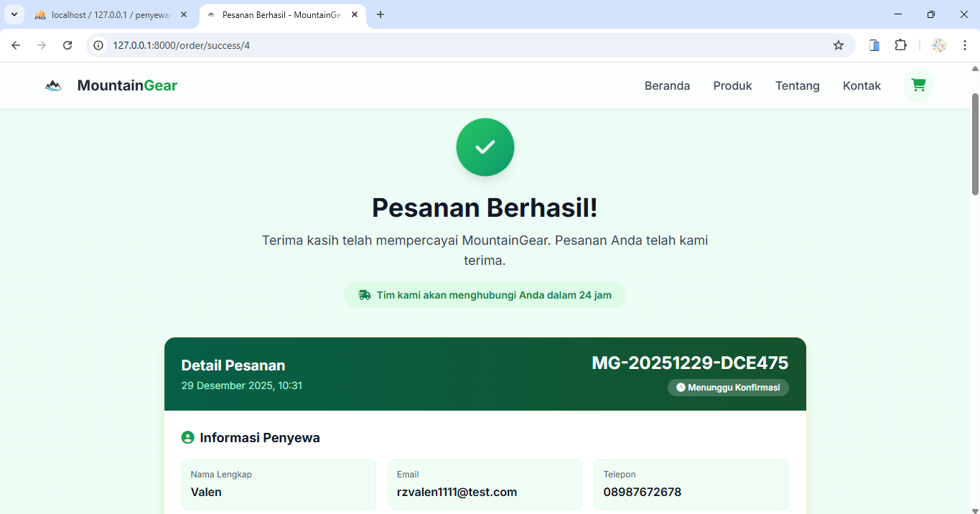Click the user icon beside Informasi Penyewa
The image size is (980, 514).
coord(187,437)
